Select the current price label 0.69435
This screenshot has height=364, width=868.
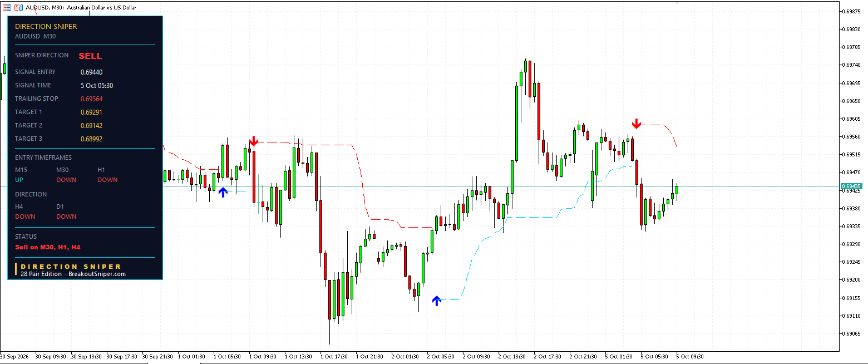pyautogui.click(x=852, y=186)
